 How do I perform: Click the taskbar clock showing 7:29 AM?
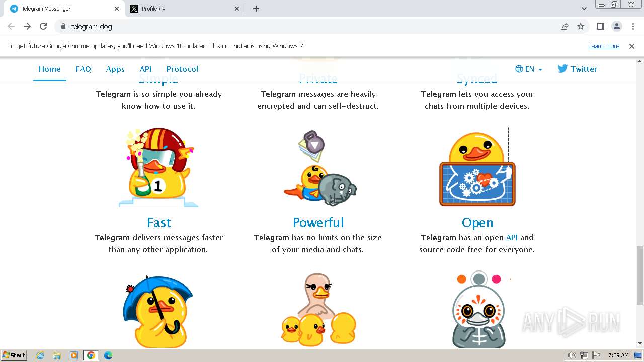(618, 355)
